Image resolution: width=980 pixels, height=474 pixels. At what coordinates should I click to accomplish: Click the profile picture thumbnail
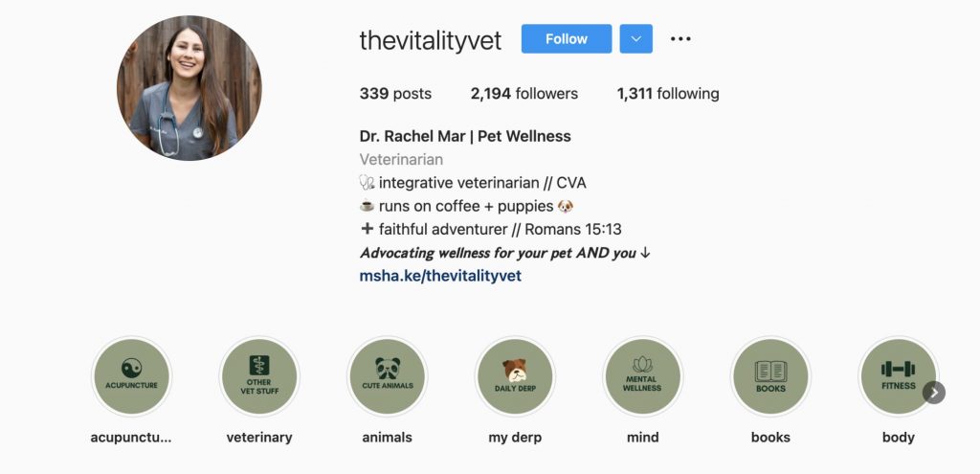tap(189, 88)
